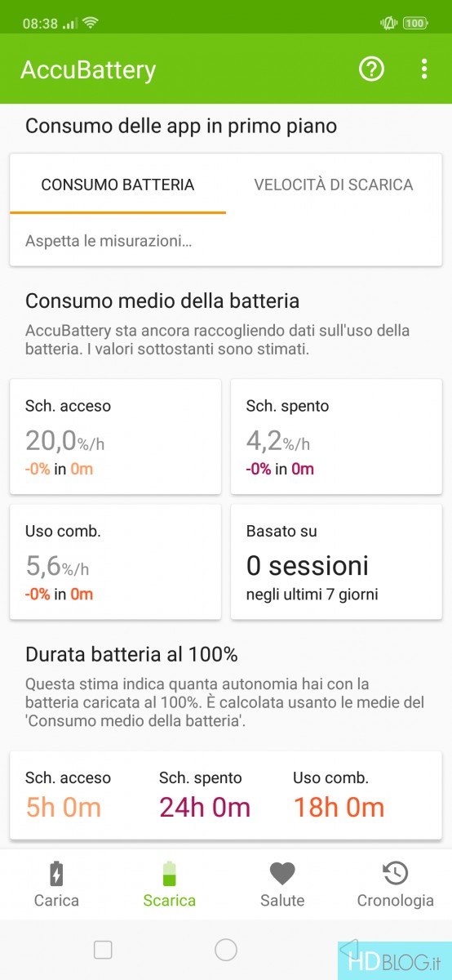Switch to Velocità di scarica tab
This screenshot has height=980, width=452.
coord(334,185)
